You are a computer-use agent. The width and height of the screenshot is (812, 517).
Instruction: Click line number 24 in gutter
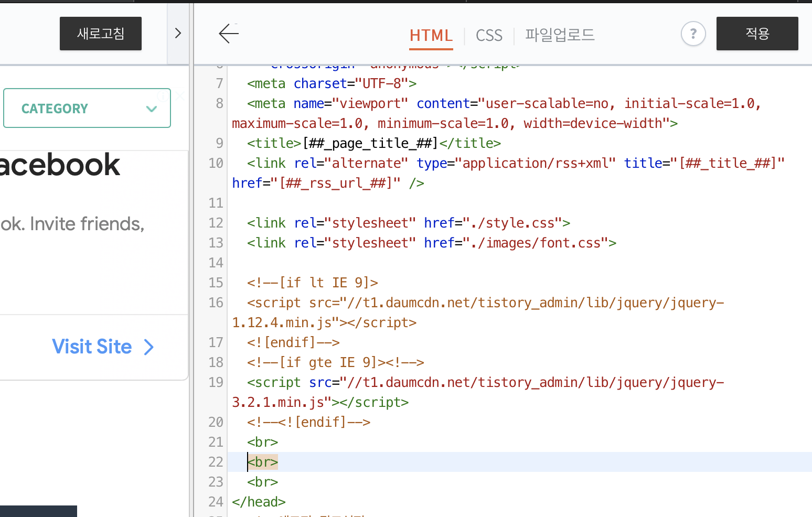tap(216, 502)
